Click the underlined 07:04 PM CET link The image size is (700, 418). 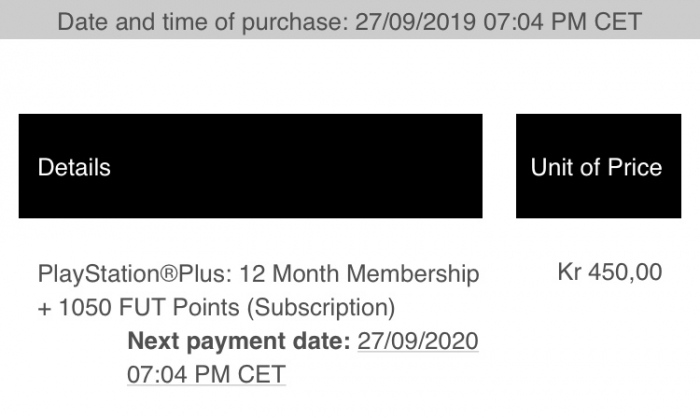(x=206, y=374)
